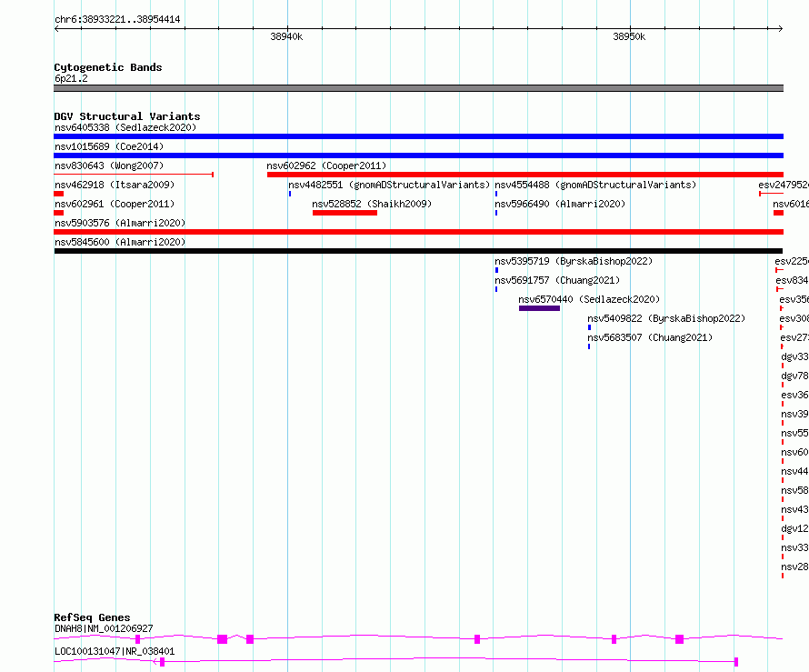
Task: Select nsv5903576 (Almarri2020) variant label
Action: click(x=120, y=223)
